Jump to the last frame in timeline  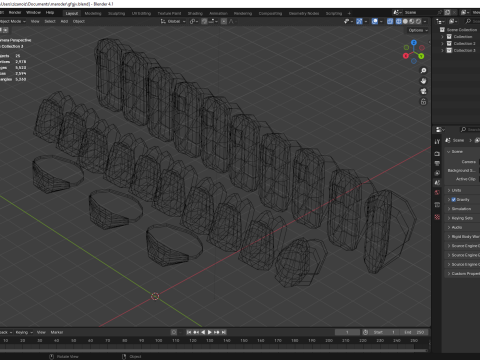pos(224,332)
